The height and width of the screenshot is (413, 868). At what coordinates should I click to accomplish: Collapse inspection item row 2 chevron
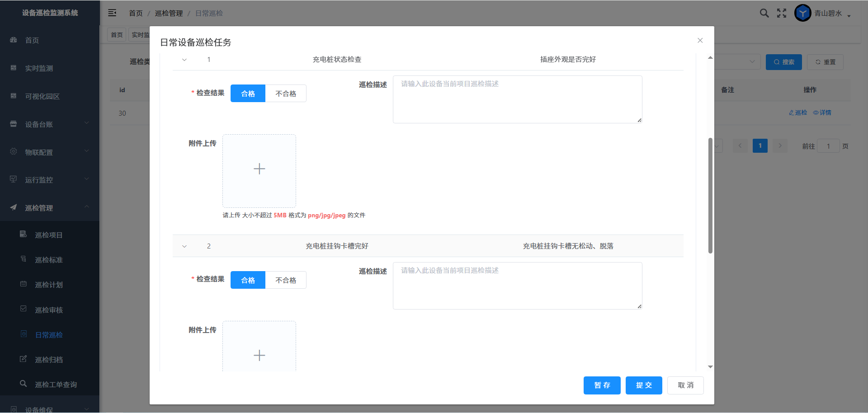pyautogui.click(x=184, y=246)
